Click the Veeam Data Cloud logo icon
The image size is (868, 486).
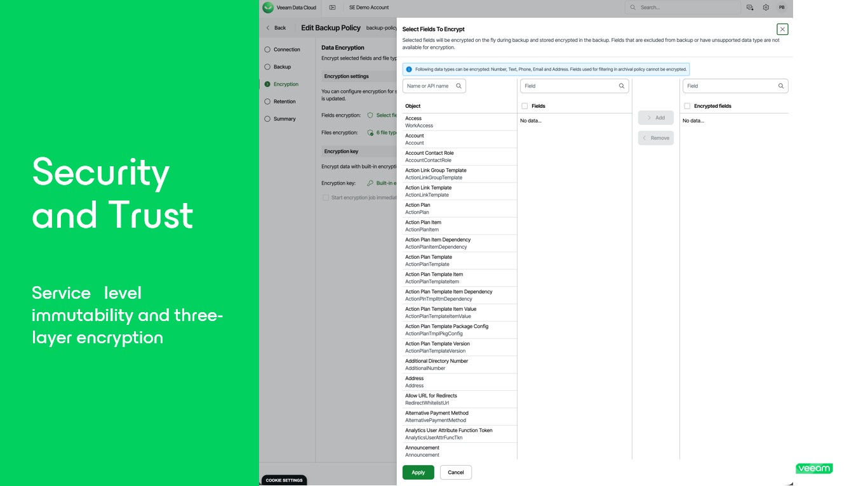point(268,8)
